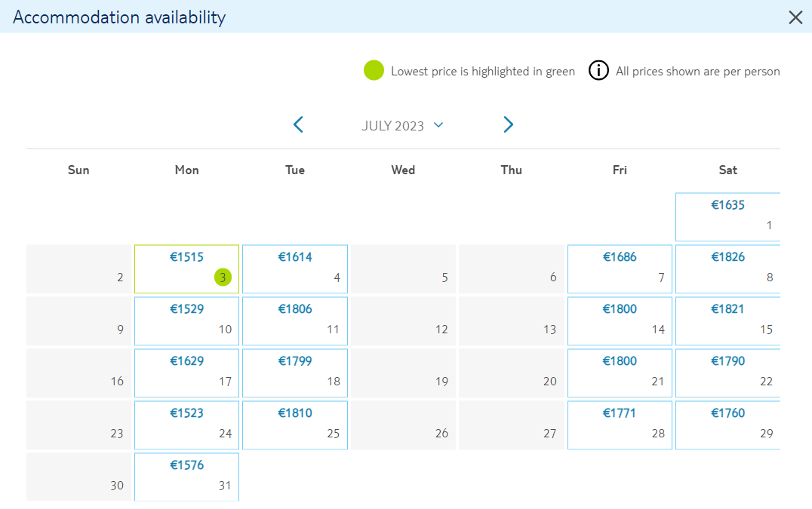This screenshot has height=509, width=812.
Task: Choose July 21 priced €1800
Action: coord(620,373)
